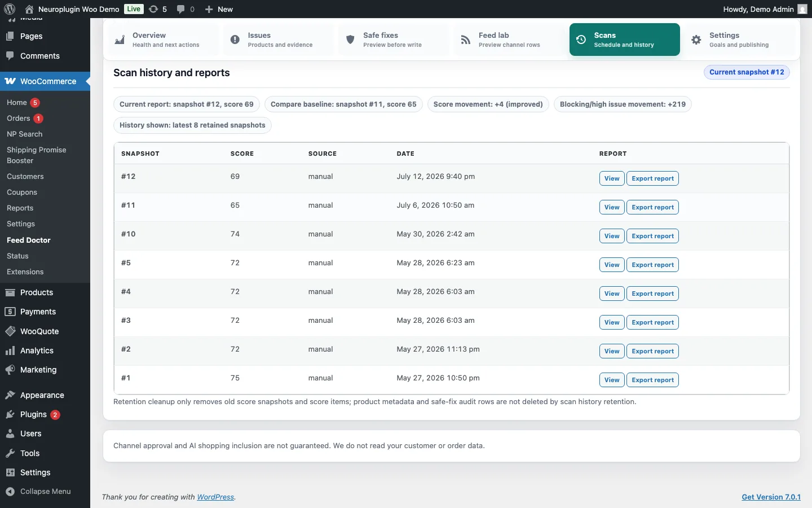This screenshot has height=508, width=812.
Task: Open the WordPress logo menu
Action: point(10,9)
